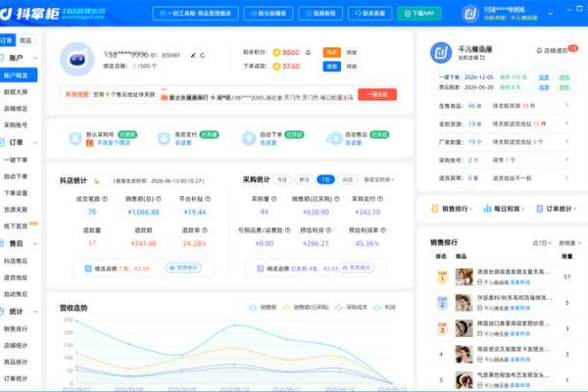Open 数据大屏 in the sidebar
588x392 pixels.
coord(16,92)
